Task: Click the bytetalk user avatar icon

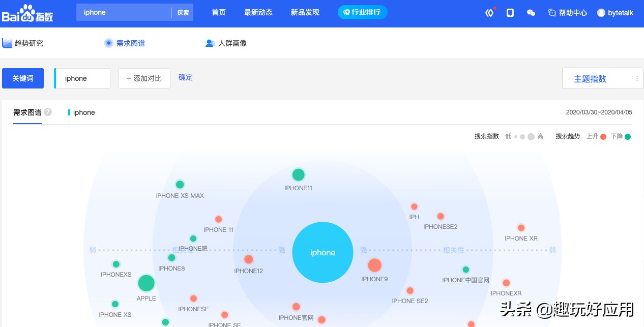Action: click(602, 13)
